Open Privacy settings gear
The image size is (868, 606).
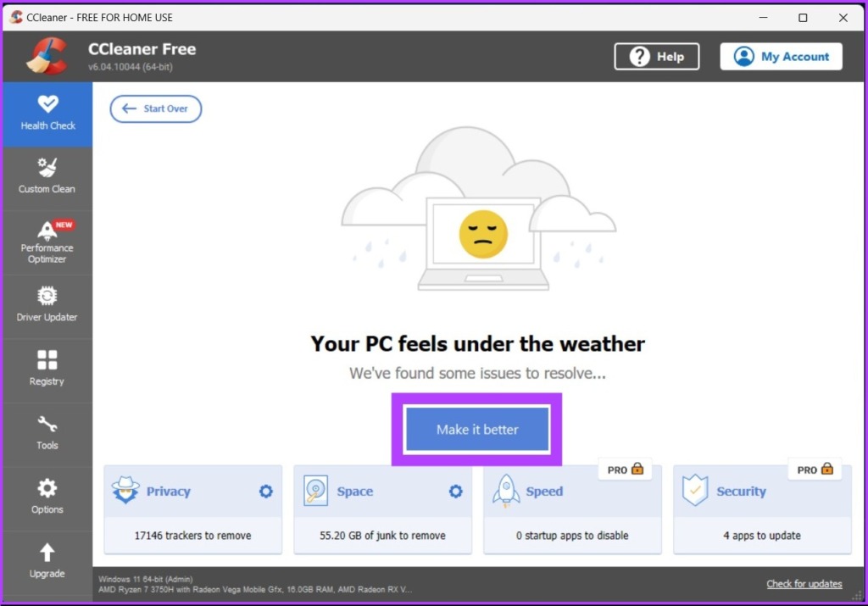265,491
